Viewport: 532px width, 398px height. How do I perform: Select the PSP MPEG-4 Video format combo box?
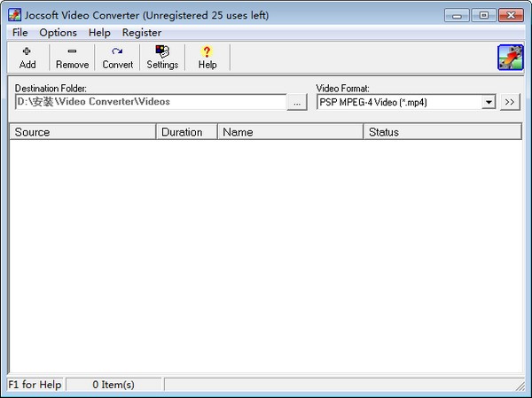[398, 102]
